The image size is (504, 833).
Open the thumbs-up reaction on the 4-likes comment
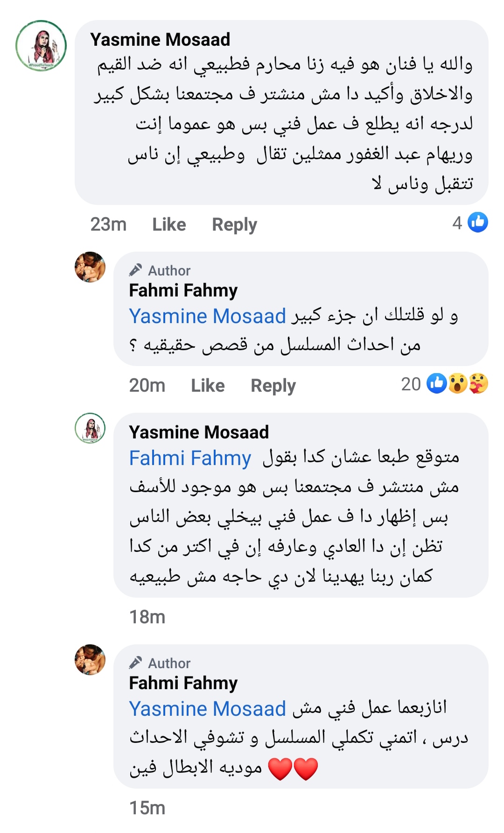pyautogui.click(x=478, y=222)
